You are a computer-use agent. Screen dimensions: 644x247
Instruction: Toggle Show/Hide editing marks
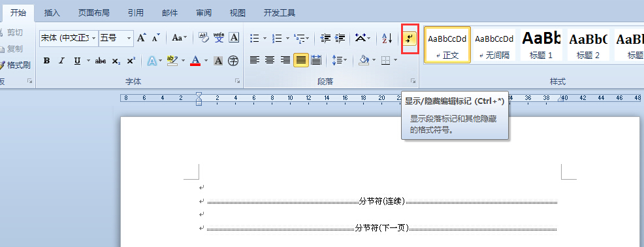pos(410,38)
